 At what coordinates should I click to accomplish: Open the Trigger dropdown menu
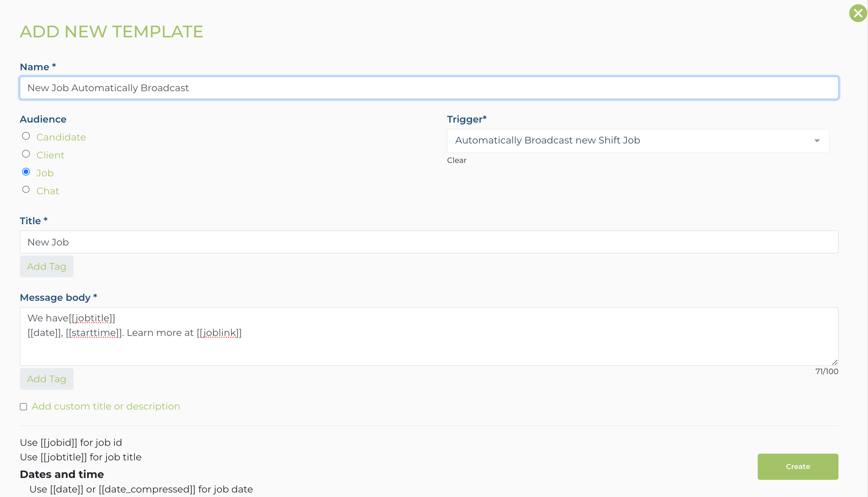click(638, 141)
